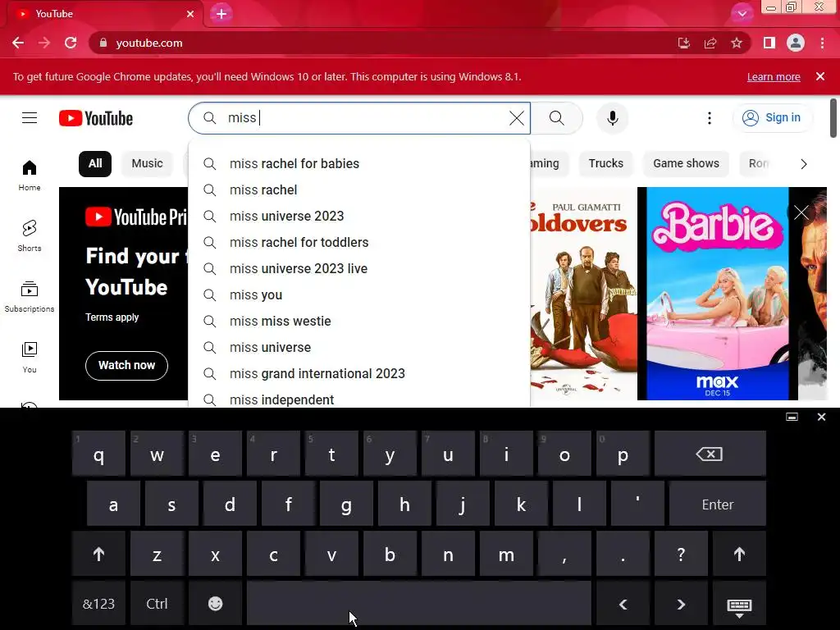Open the browser side panel icon
The width and height of the screenshot is (840, 630).
coord(769,43)
